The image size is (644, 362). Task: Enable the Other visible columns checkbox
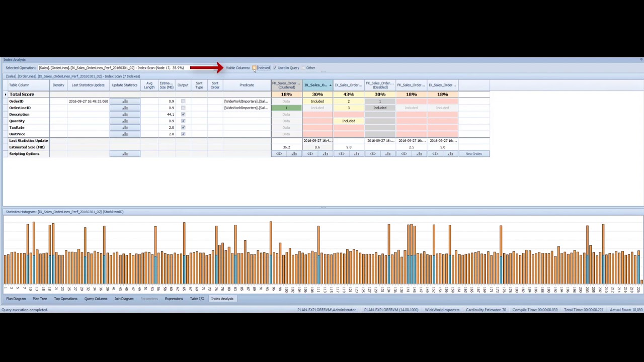click(304, 68)
